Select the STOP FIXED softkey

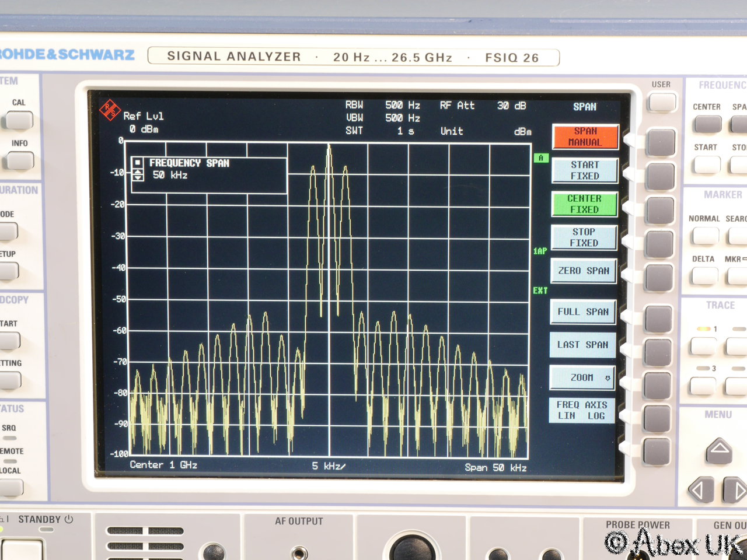[x=584, y=237]
